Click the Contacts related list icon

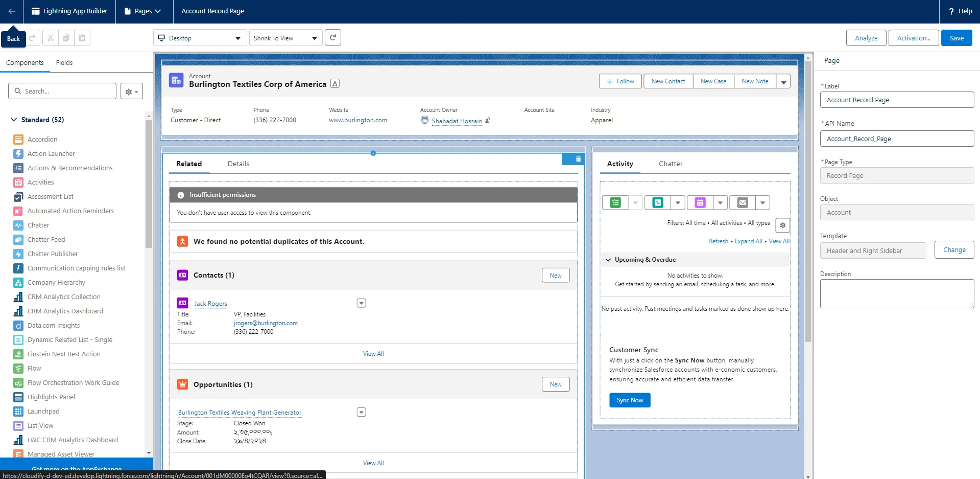(x=182, y=275)
